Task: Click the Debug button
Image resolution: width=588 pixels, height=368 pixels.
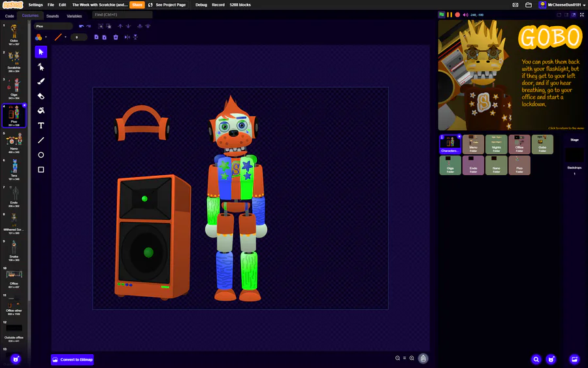Action: (201, 5)
